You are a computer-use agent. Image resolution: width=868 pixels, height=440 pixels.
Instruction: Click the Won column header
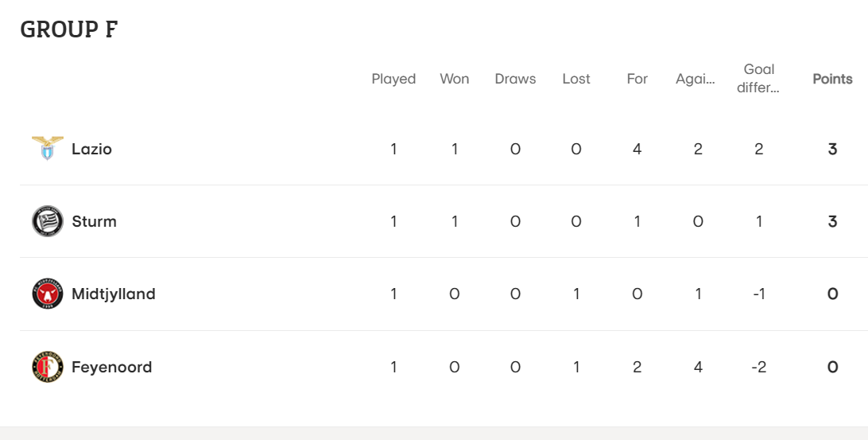pos(455,79)
